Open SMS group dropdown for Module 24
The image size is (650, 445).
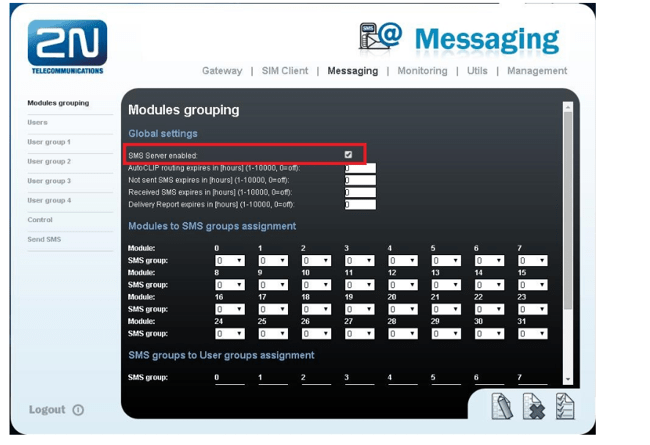[x=230, y=334]
